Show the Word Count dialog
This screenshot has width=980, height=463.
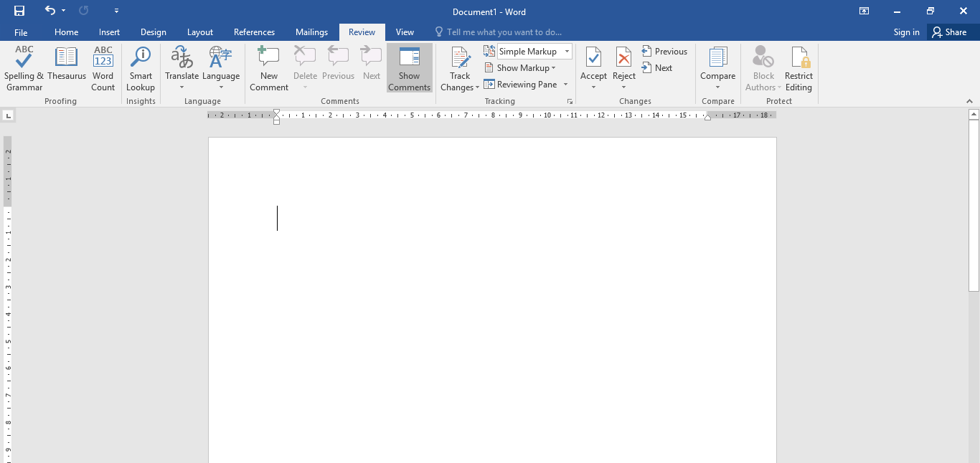coord(103,68)
